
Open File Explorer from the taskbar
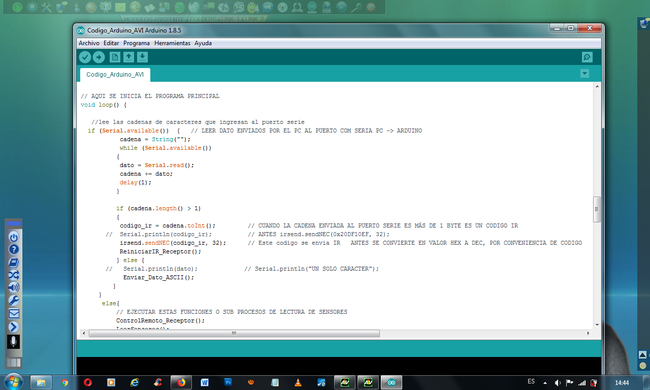[x=41, y=383]
